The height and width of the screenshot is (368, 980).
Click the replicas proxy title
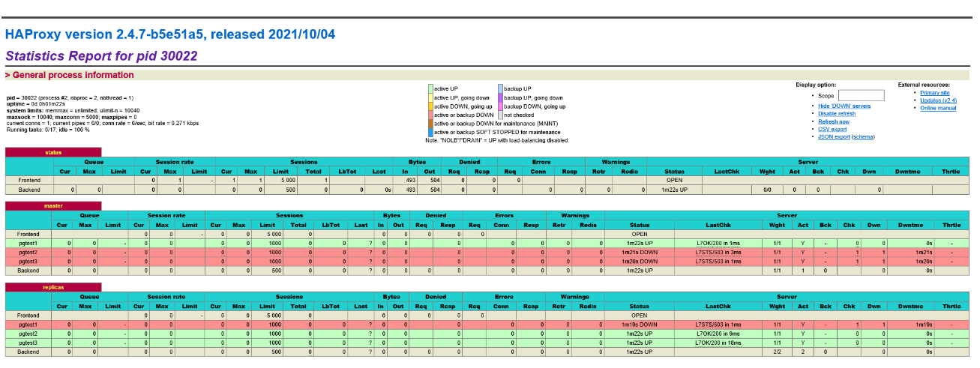tap(53, 287)
